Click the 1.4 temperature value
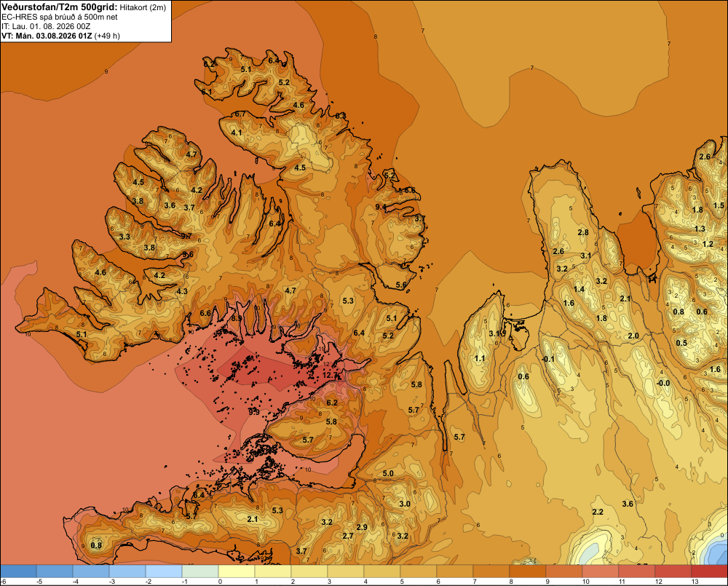Screen dimensions: 728x586 (579, 289)
